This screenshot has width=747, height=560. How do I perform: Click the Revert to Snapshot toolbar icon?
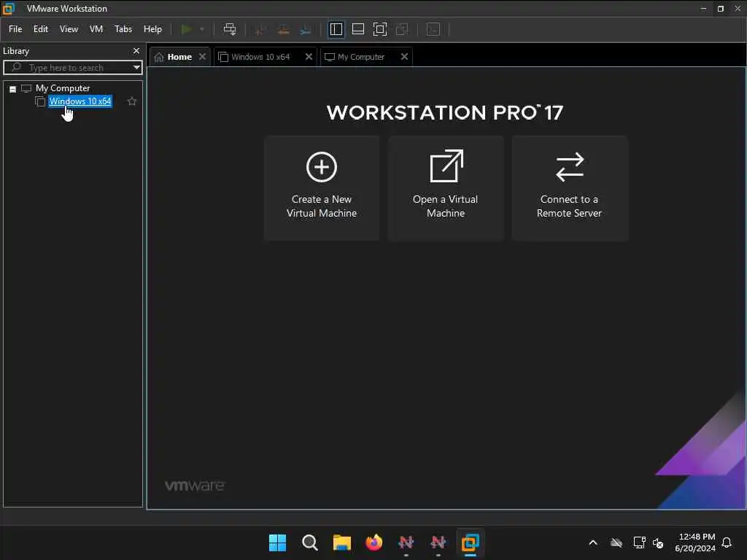coord(283,29)
